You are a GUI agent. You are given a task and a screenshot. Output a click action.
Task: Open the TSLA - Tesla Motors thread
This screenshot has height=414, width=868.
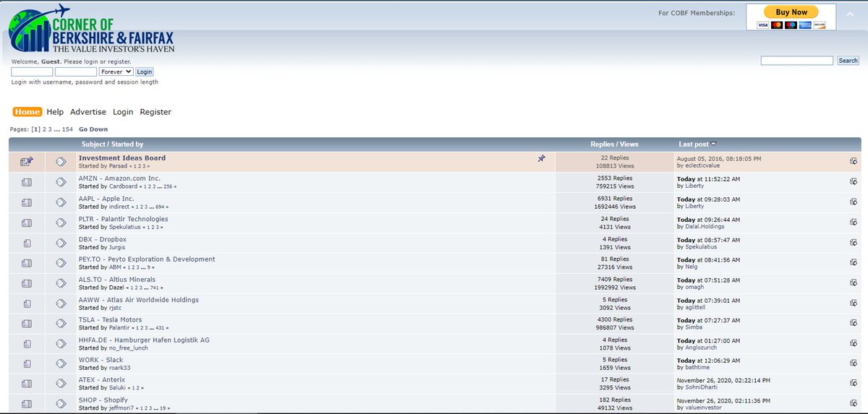(x=110, y=319)
